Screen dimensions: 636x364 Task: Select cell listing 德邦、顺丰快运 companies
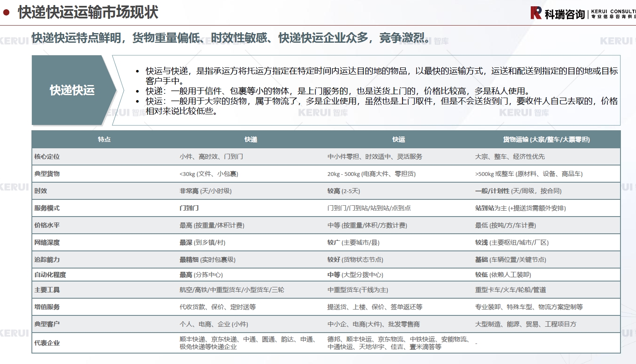[x=400, y=343]
